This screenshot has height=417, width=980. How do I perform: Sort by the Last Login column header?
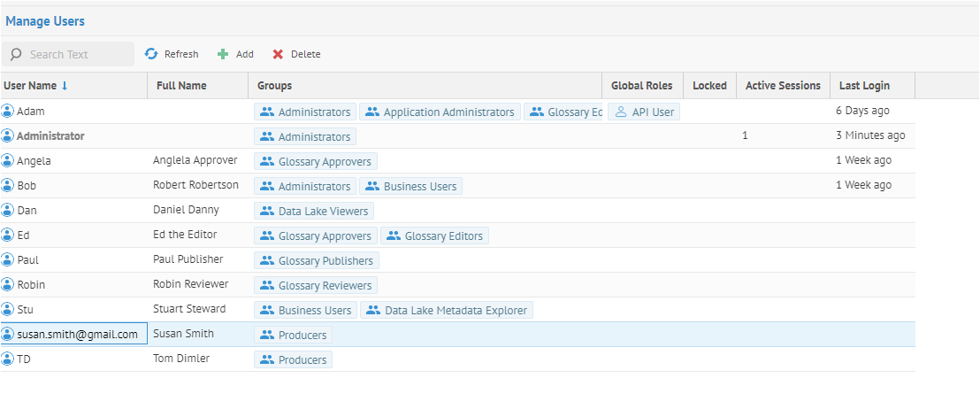click(864, 86)
